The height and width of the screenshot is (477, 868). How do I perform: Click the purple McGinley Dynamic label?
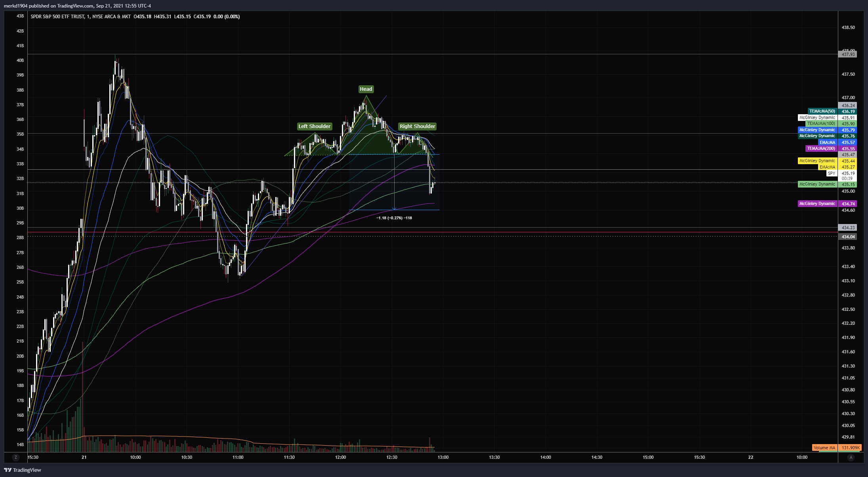pos(817,203)
